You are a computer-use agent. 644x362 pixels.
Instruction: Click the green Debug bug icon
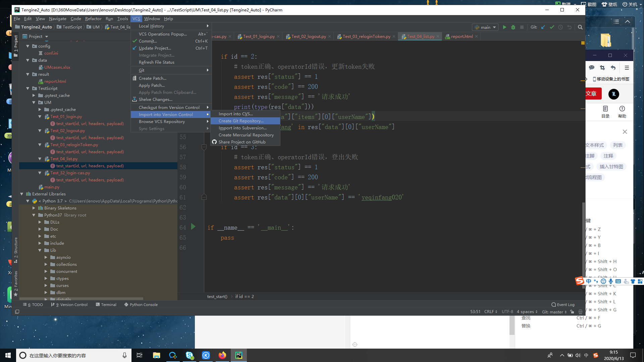click(x=513, y=27)
